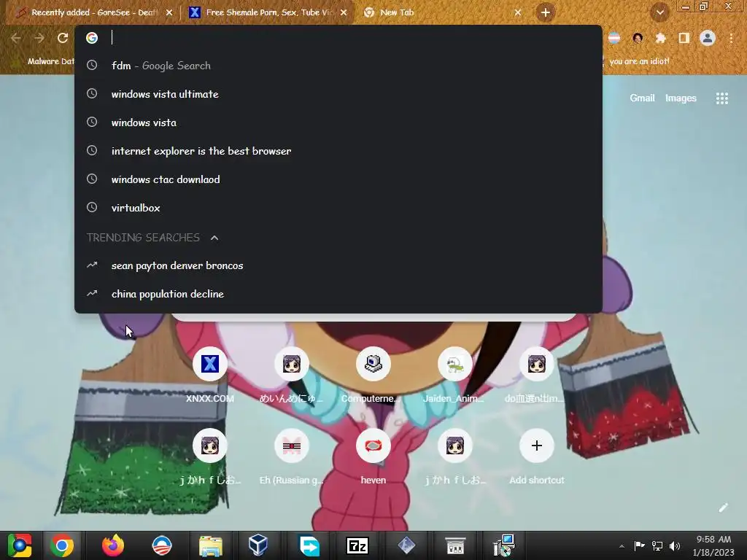
Task: Open the めいんめにゅ shortcut
Action: (291, 374)
